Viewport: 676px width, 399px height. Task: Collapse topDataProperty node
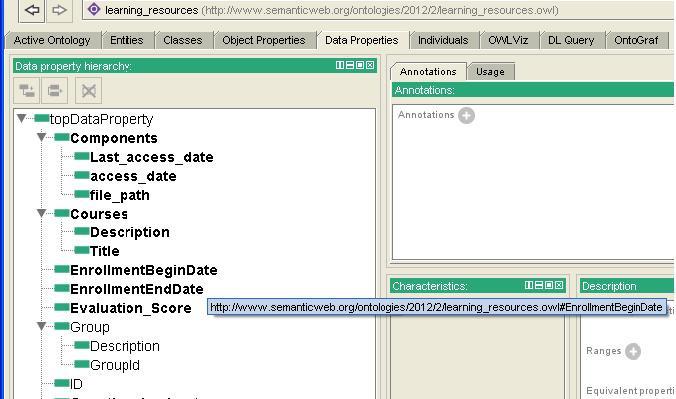pos(21,118)
